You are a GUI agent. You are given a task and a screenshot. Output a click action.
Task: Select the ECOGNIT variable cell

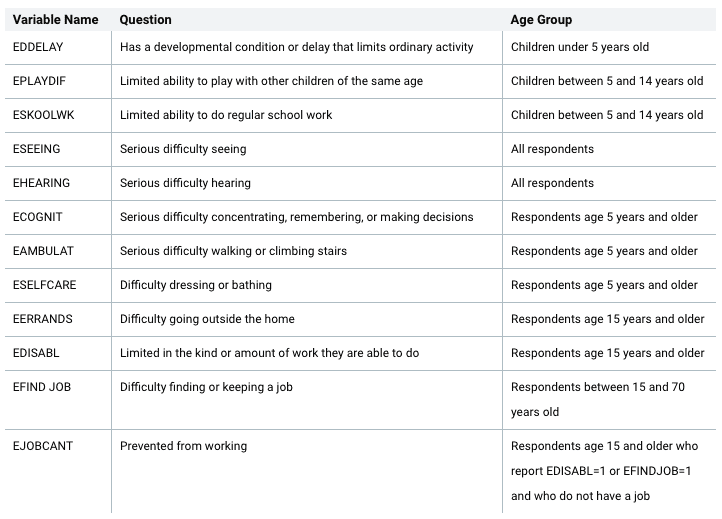(x=39, y=217)
